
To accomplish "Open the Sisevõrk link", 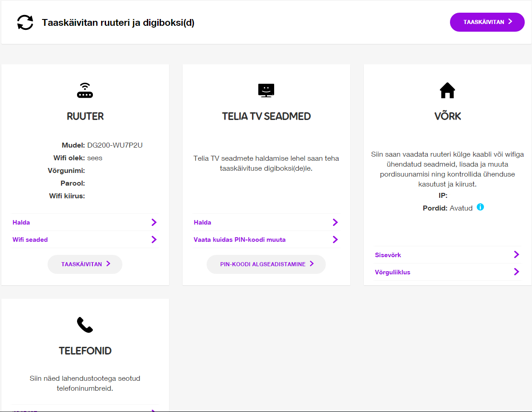I will click(447, 255).
